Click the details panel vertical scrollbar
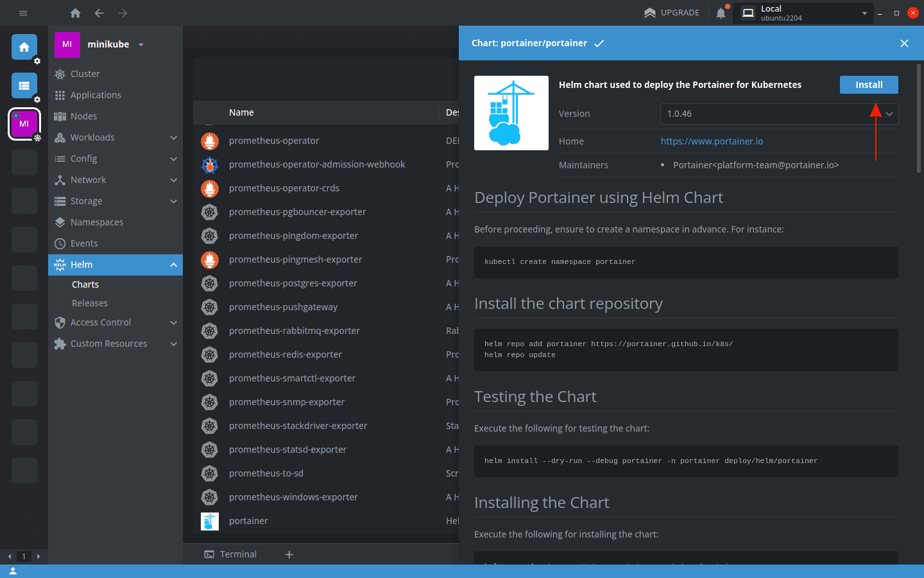Screen dimensions: 924x578 click(x=919, y=118)
